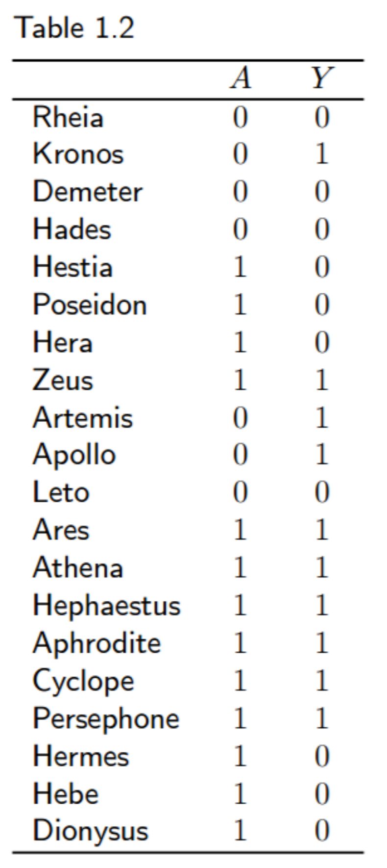Select the Hestia name cell
387x868 pixels.
point(73,267)
